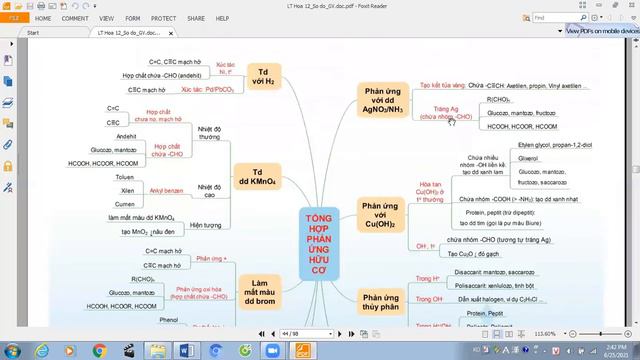Click the Phản ứng với dd AgNO₃/NH₃ node
Screen dimensions: 640x360
tap(383, 100)
